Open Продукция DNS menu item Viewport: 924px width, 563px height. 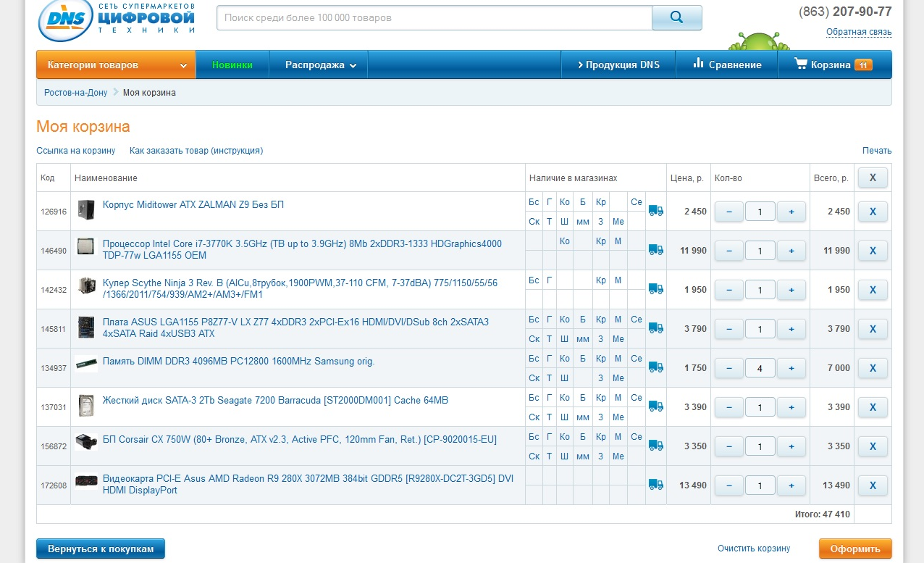[618, 64]
